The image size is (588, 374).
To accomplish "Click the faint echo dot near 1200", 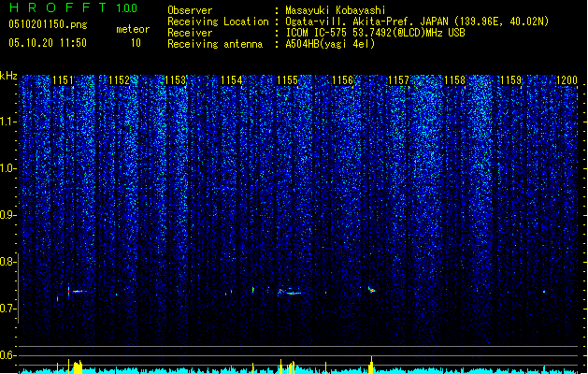I will click(x=544, y=292).
